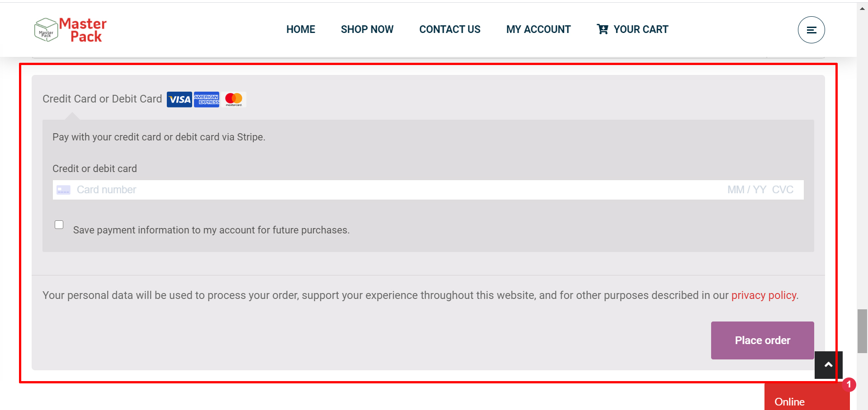Open the Online chat widget
This screenshot has width=868, height=410.
coord(789,401)
